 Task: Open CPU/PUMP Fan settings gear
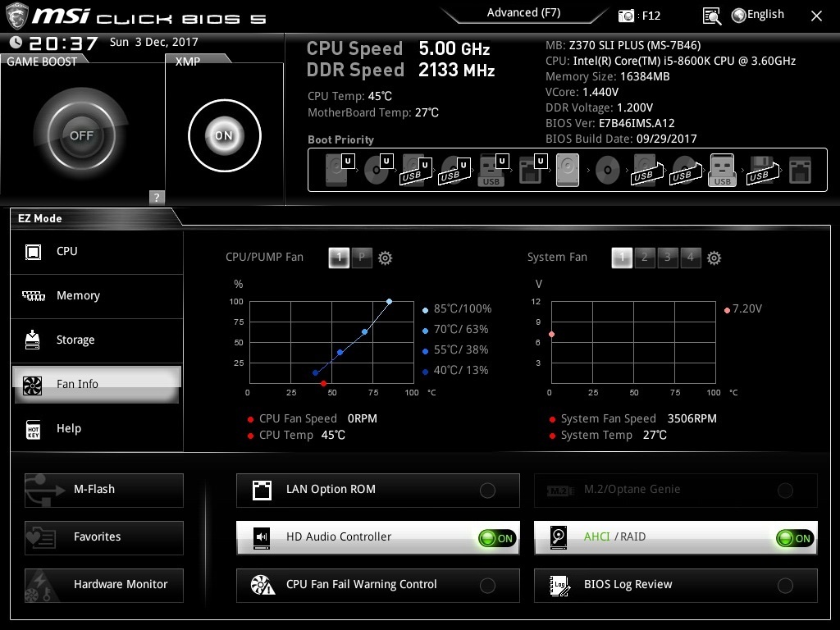(x=386, y=258)
